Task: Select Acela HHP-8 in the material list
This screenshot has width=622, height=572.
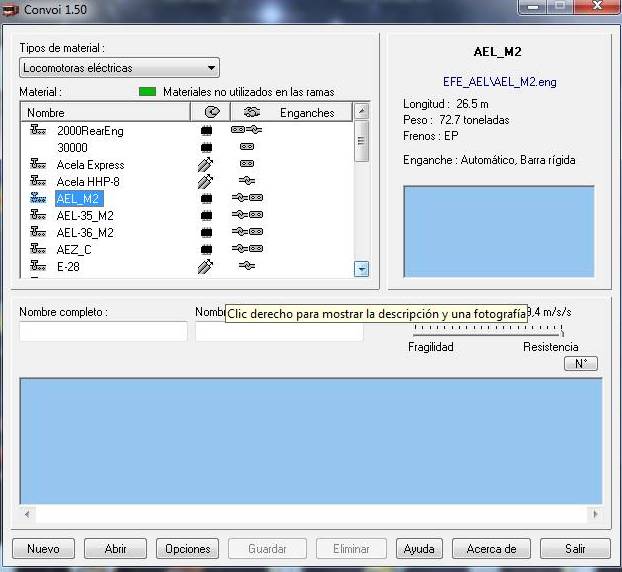Action: [x=90, y=182]
